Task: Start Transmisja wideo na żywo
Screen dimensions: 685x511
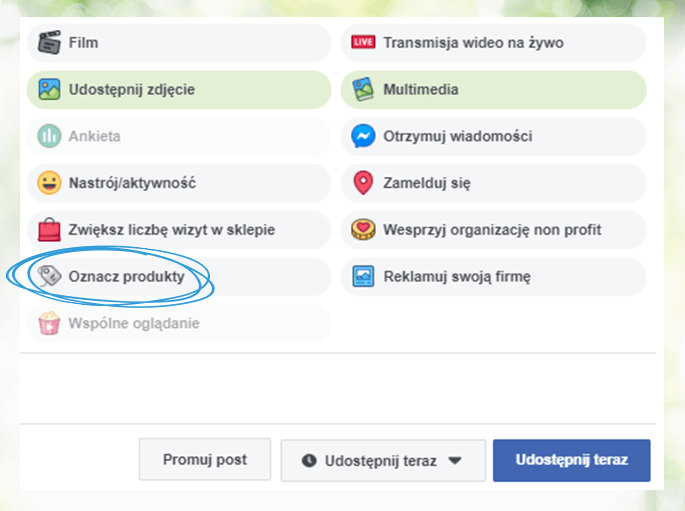Action: click(x=493, y=43)
